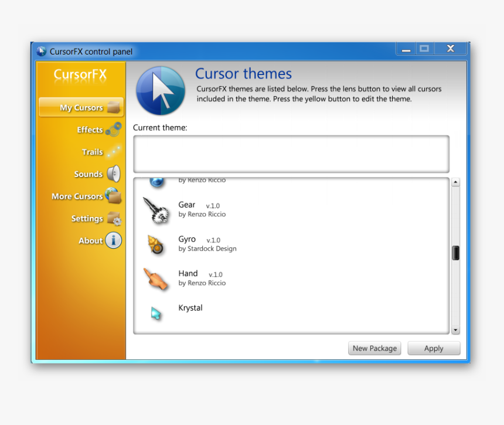The width and height of the screenshot is (504, 425).
Task: Open the Settings section
Action: pos(87,218)
